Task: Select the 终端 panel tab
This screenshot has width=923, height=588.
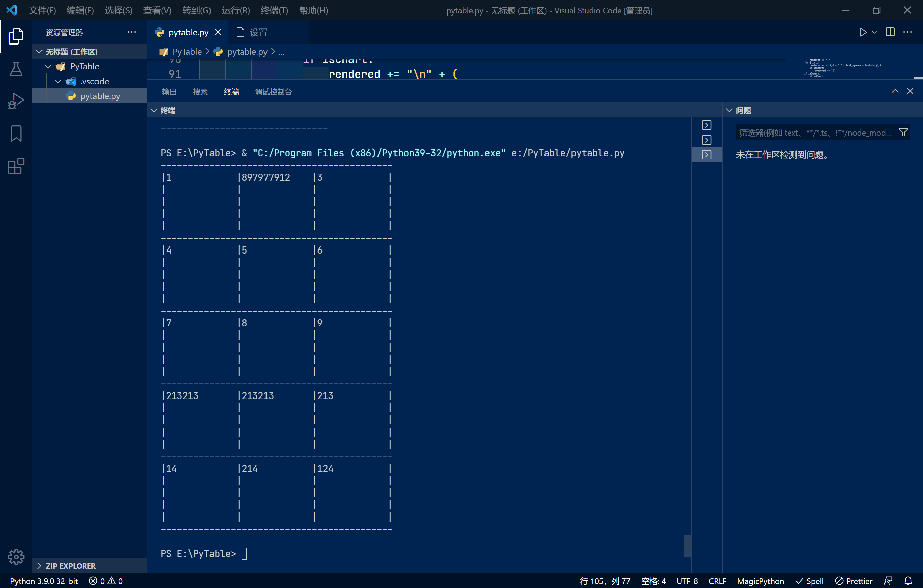Action: 231,92
